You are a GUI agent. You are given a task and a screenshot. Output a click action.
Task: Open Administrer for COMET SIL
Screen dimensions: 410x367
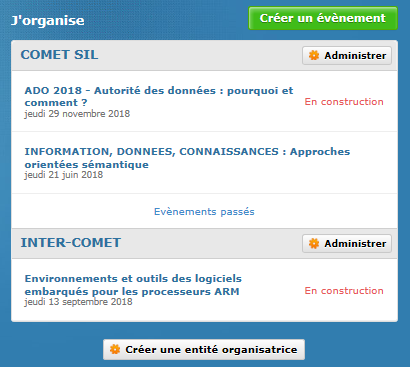coord(347,55)
